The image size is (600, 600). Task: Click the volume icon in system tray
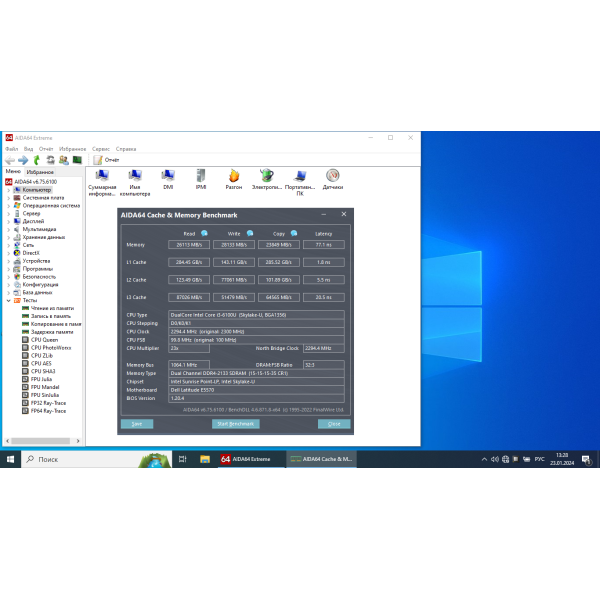[x=495, y=459]
